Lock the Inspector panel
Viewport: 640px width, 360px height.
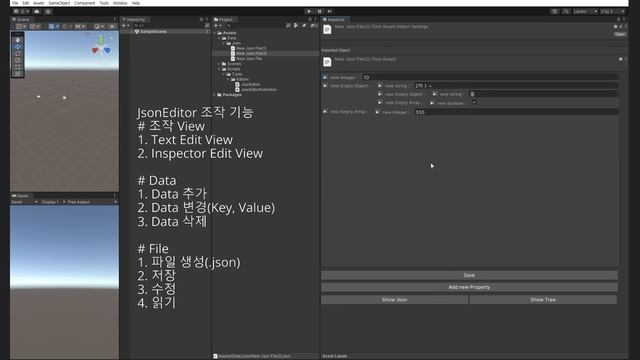(x=618, y=19)
